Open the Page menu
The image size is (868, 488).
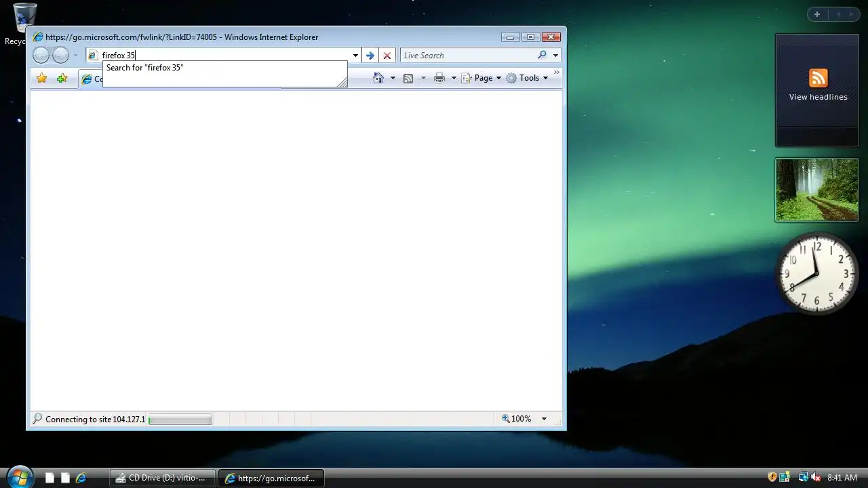coord(481,78)
